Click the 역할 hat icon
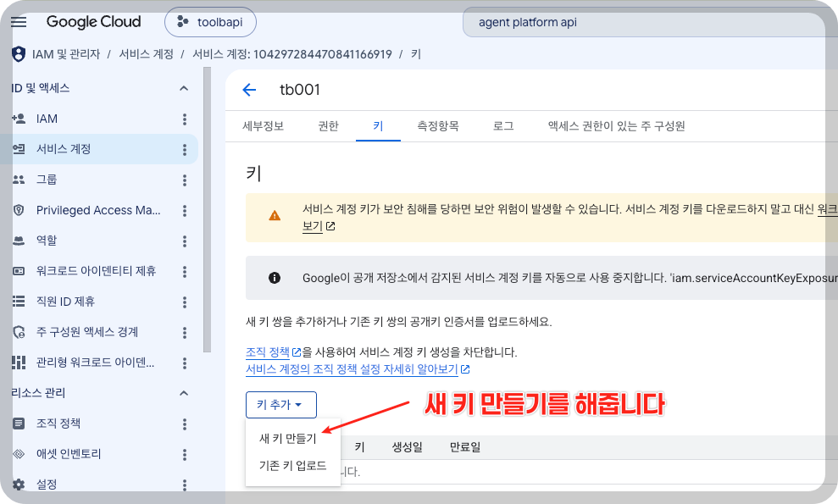The height and width of the screenshot is (504, 838). pos(19,241)
